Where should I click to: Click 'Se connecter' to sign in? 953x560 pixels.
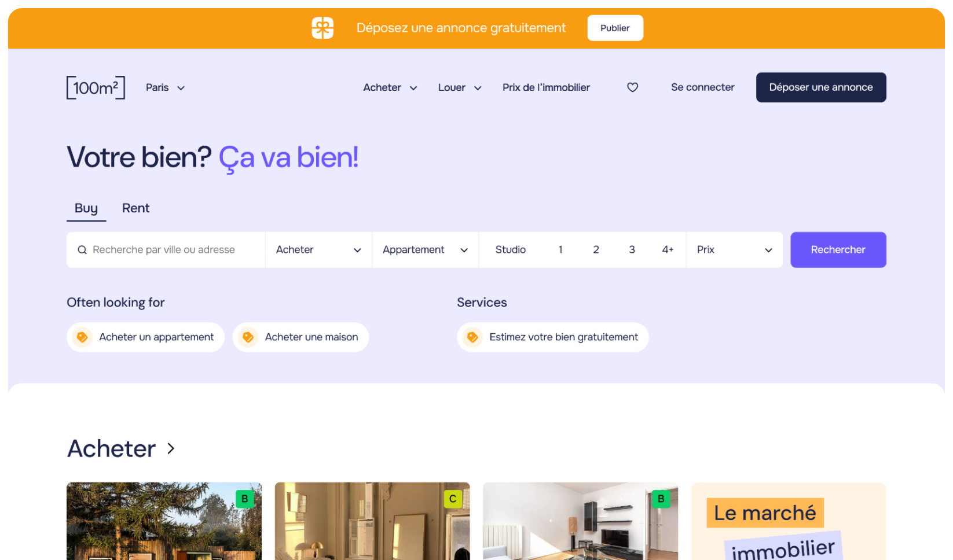(702, 87)
